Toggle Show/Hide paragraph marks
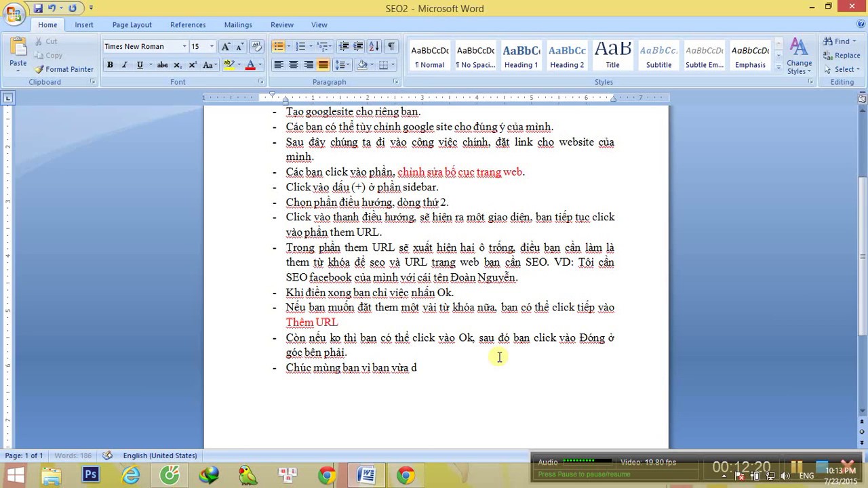Screen dimensions: 868x488 pos(391,46)
